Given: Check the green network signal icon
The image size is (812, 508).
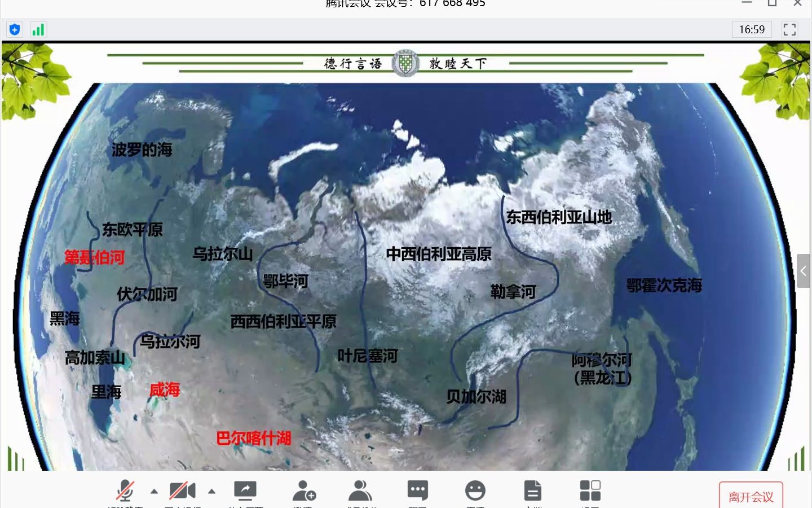Looking at the screenshot, I should (38, 29).
